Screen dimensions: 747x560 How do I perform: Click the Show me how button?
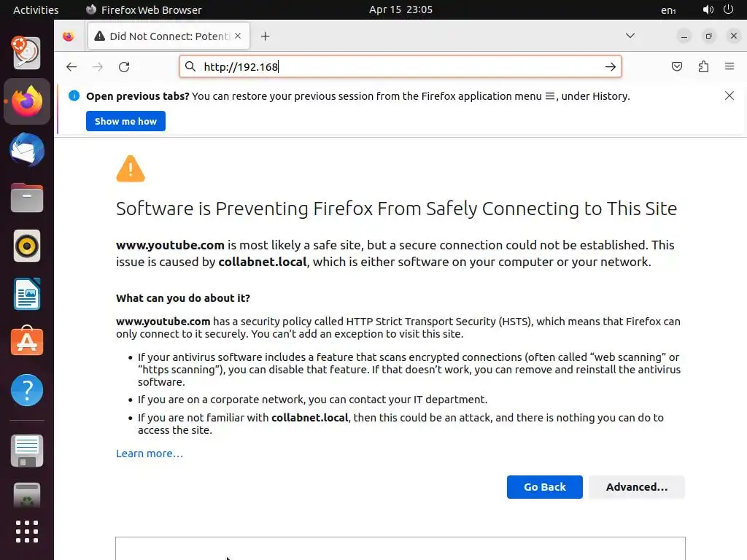pos(125,121)
